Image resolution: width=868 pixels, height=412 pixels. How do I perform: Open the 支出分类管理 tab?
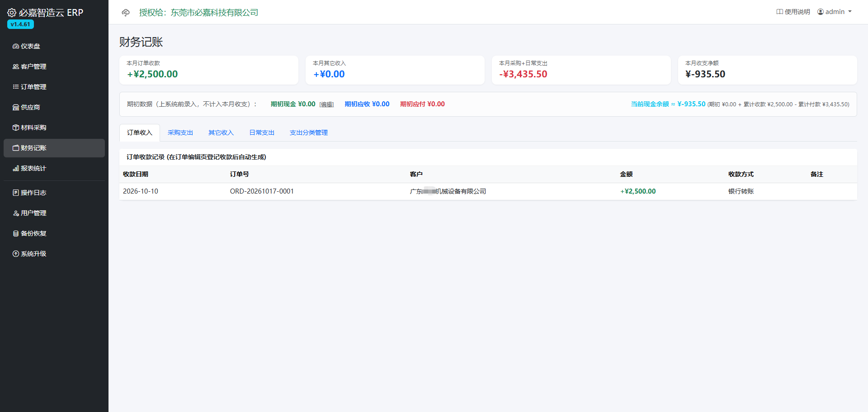(309, 133)
